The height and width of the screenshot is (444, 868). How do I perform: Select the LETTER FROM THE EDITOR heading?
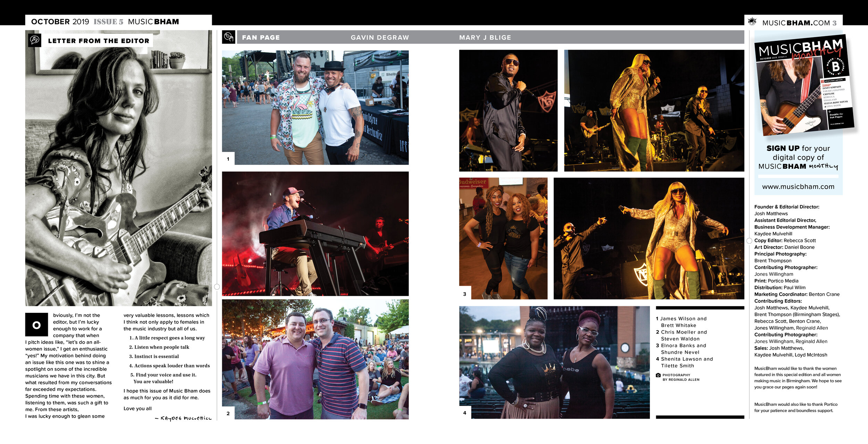[99, 41]
